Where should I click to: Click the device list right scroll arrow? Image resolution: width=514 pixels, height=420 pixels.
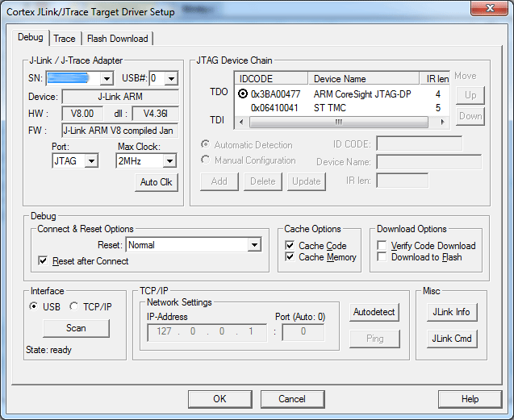[442, 122]
